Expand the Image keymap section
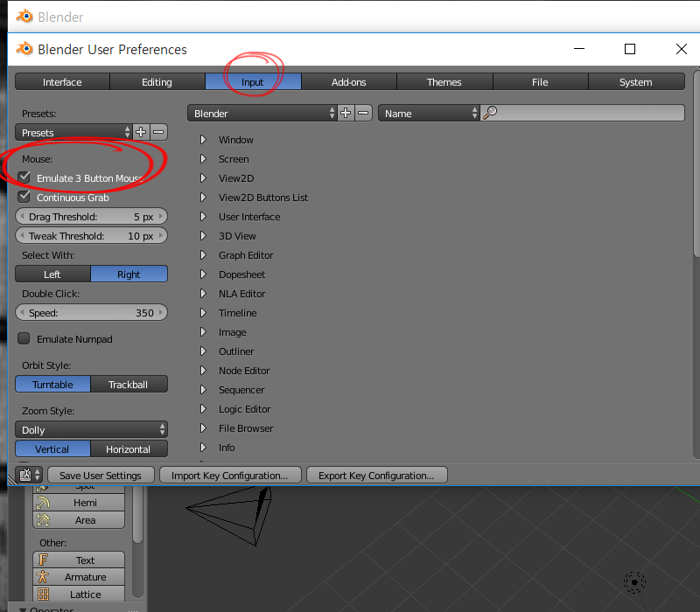The width and height of the screenshot is (700, 612). coord(203,332)
